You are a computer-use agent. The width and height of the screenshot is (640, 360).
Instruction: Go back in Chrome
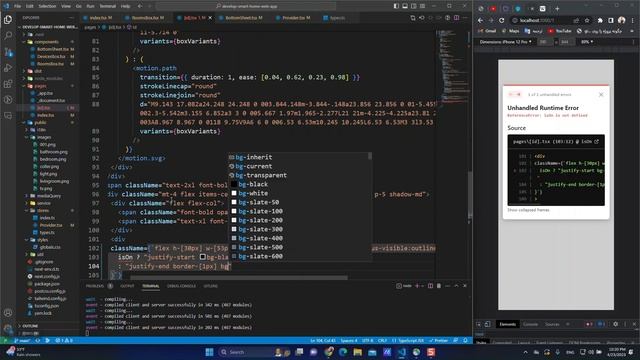click(x=480, y=20)
